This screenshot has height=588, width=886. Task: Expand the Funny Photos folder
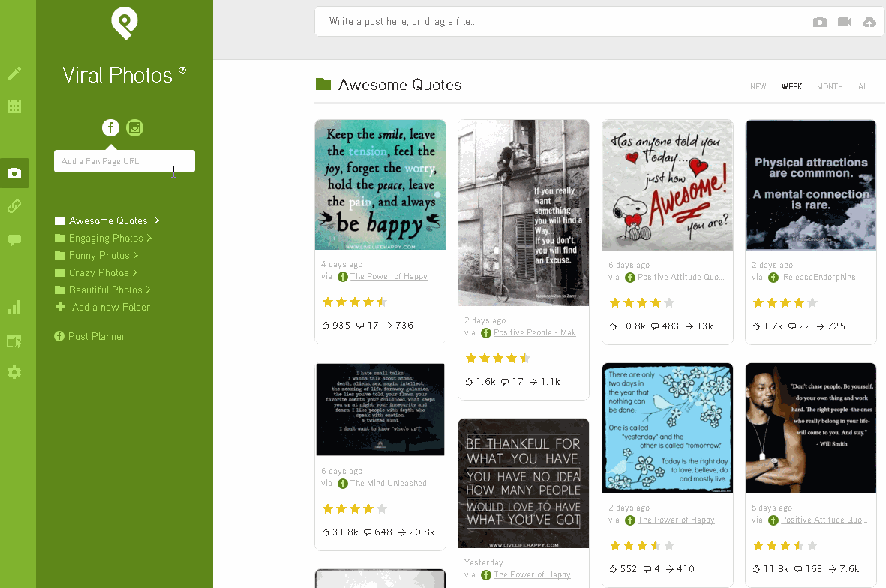(98, 256)
